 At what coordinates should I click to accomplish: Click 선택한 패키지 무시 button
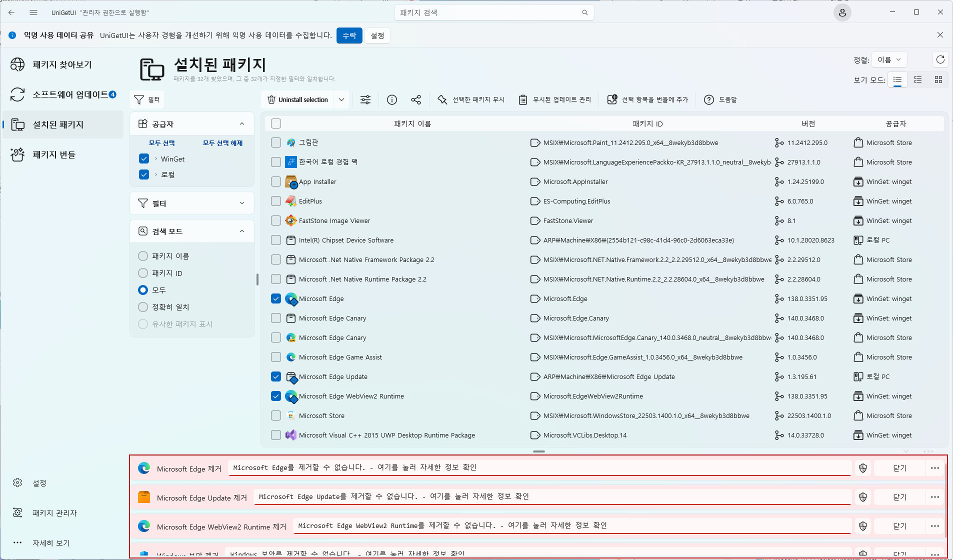pos(471,99)
